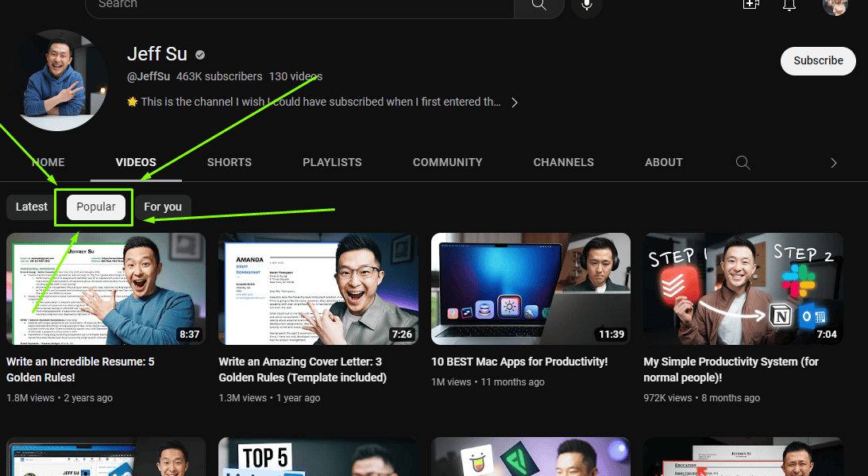
Task: Click the '1.3M views • 1 year ago' text
Action: 269,398
